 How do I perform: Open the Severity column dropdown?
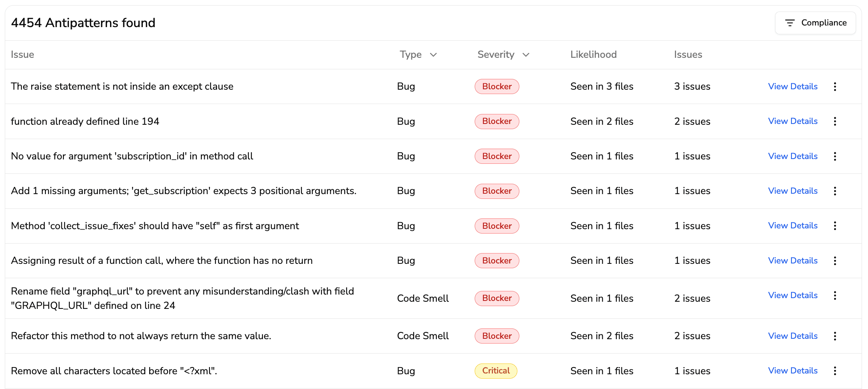[503, 55]
